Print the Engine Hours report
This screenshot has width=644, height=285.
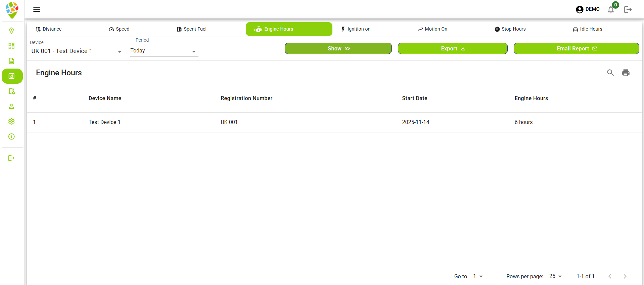(626, 73)
